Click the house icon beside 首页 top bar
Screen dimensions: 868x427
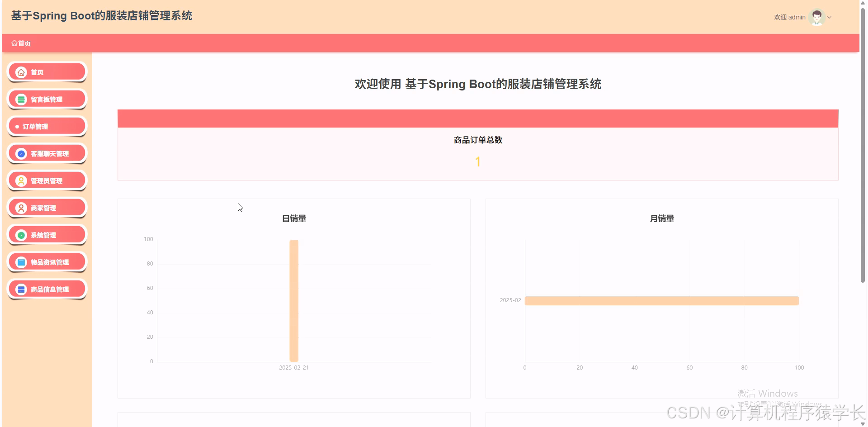coord(14,43)
